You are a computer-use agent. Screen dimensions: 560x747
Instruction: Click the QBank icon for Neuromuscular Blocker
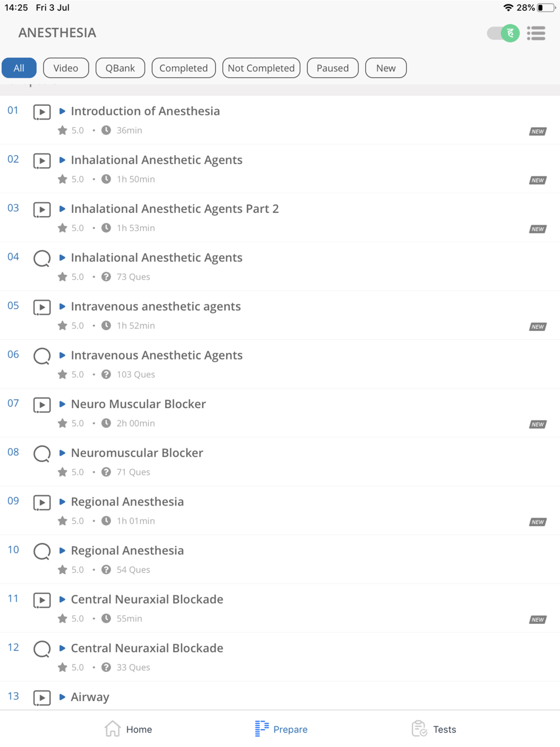(42, 454)
